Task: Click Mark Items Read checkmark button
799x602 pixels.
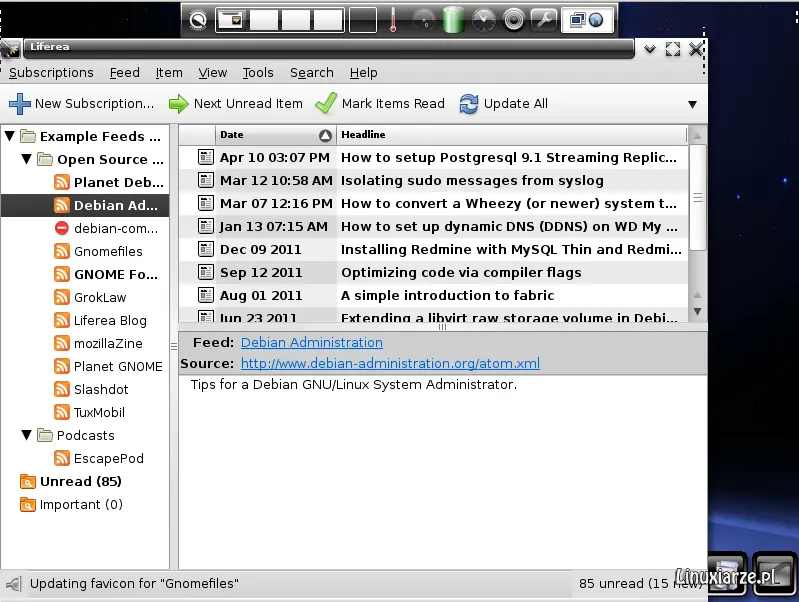Action: (x=380, y=103)
